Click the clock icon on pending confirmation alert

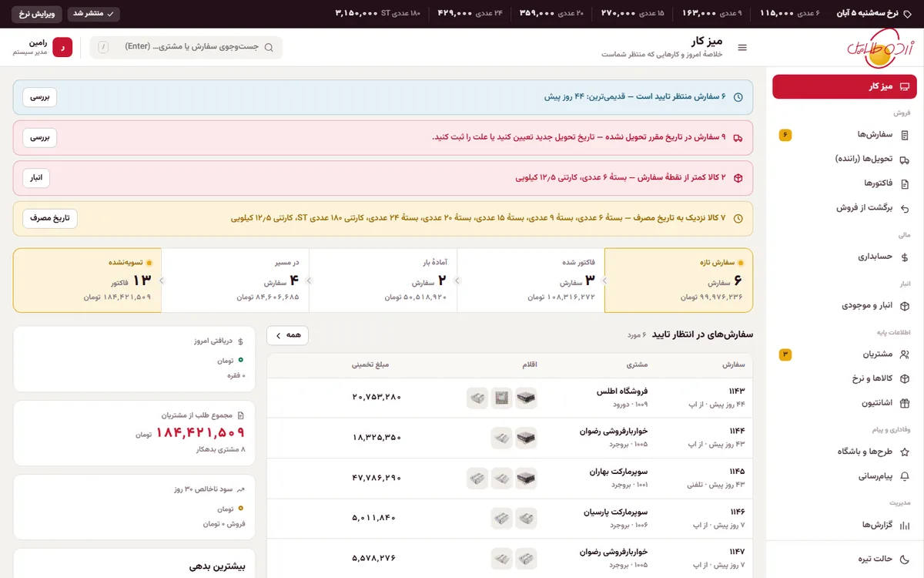738,97
